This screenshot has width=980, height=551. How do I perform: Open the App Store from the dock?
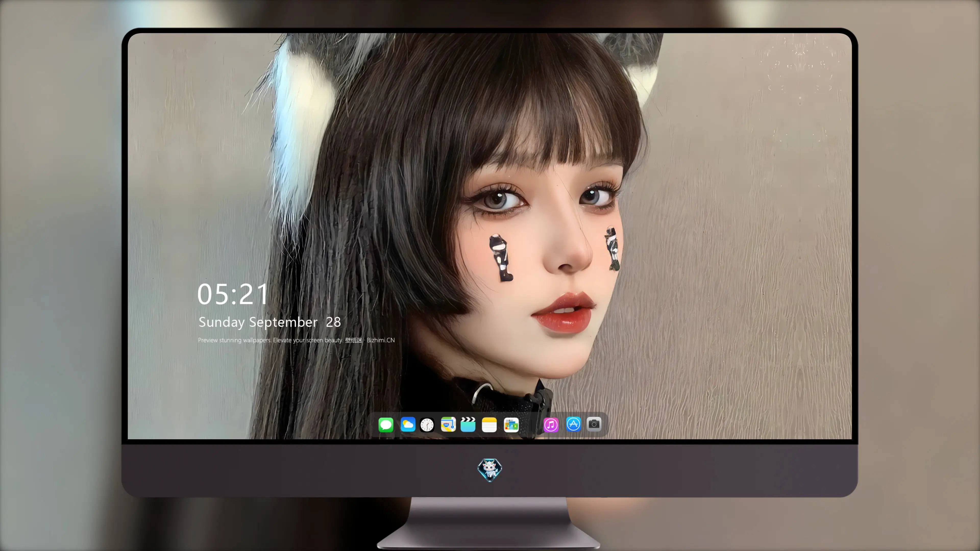(x=573, y=424)
